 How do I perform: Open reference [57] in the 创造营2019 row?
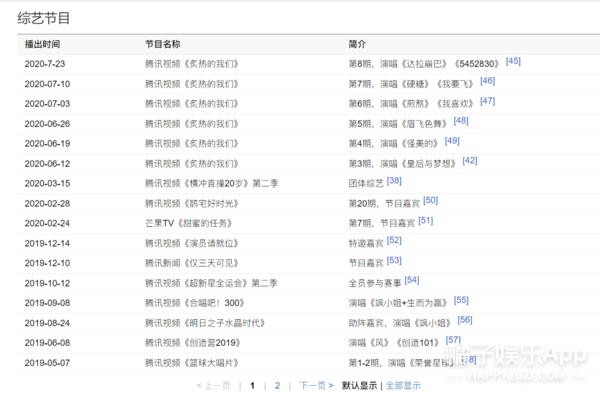pos(453,340)
